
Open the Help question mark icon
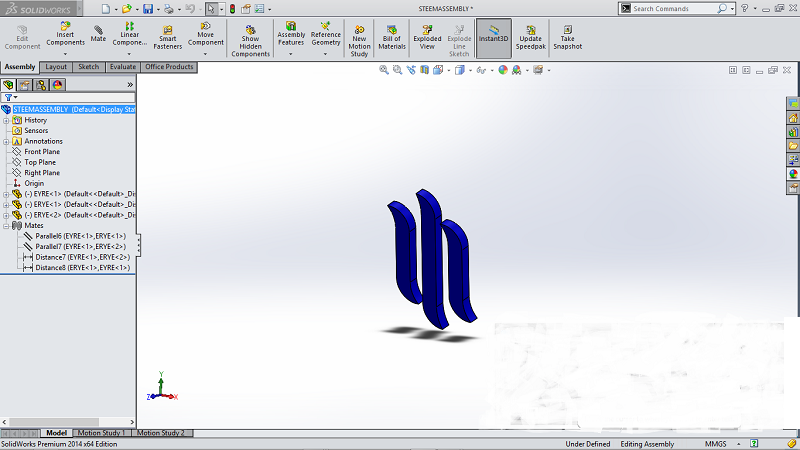tap(744, 9)
